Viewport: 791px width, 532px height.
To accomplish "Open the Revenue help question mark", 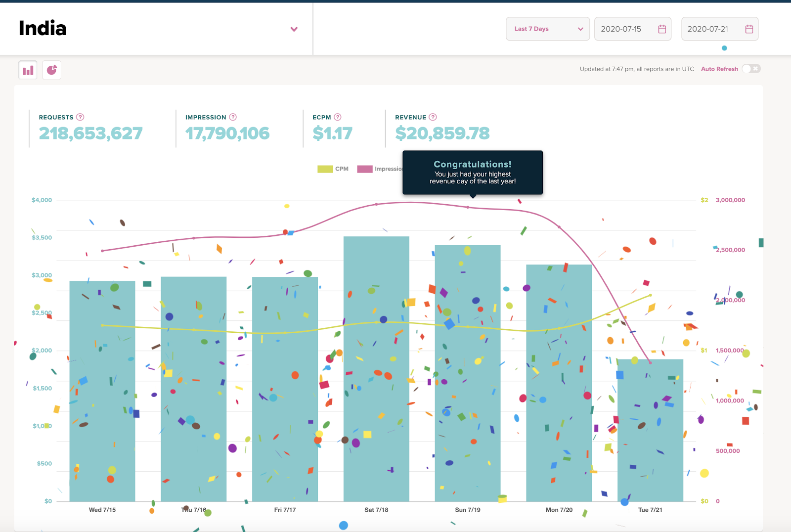I will pyautogui.click(x=433, y=117).
